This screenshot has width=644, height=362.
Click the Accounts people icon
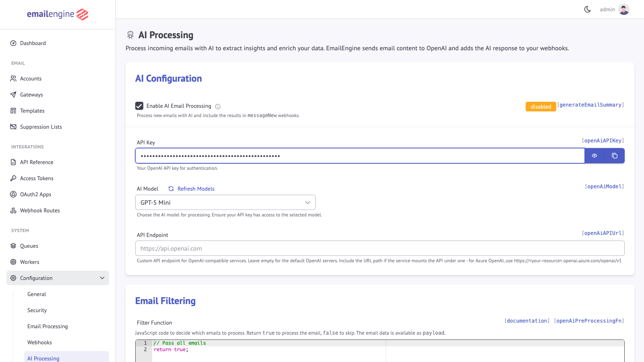tap(13, 78)
